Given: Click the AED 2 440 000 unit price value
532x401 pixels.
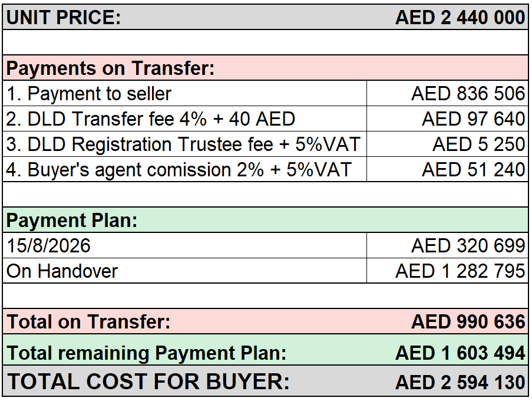Looking at the screenshot, I should click(460, 17).
